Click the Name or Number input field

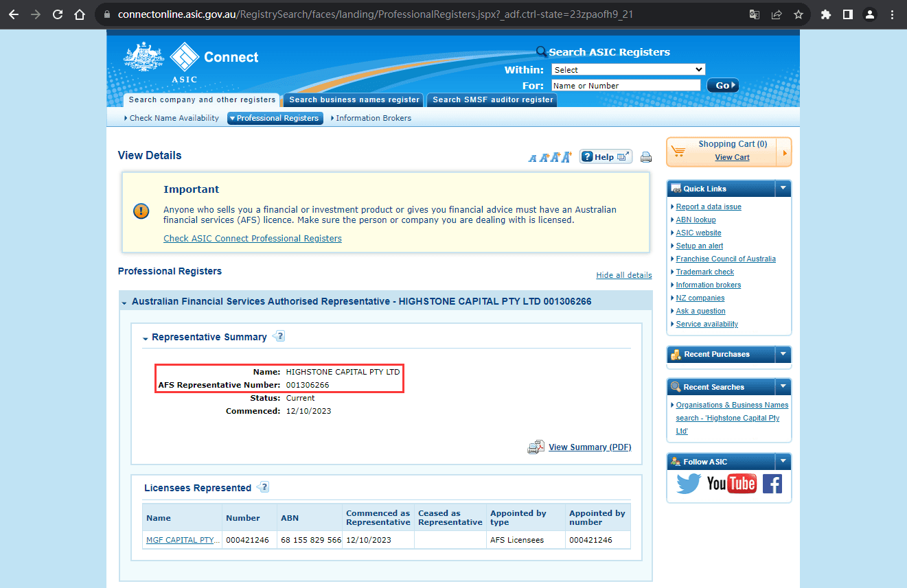[625, 86]
